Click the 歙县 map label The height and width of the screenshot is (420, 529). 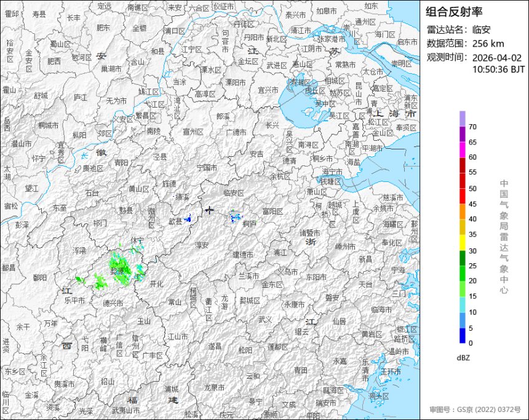click(176, 221)
